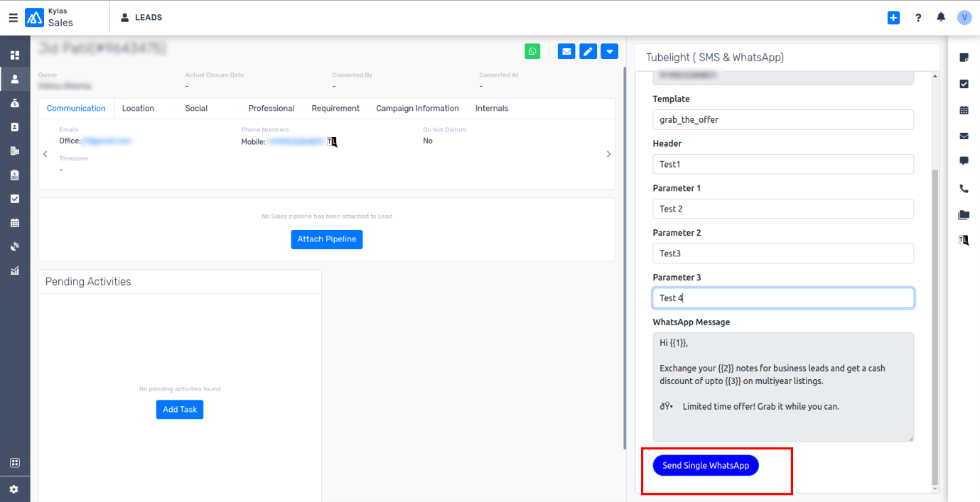Click the phone call icon in right sidebar

[964, 189]
